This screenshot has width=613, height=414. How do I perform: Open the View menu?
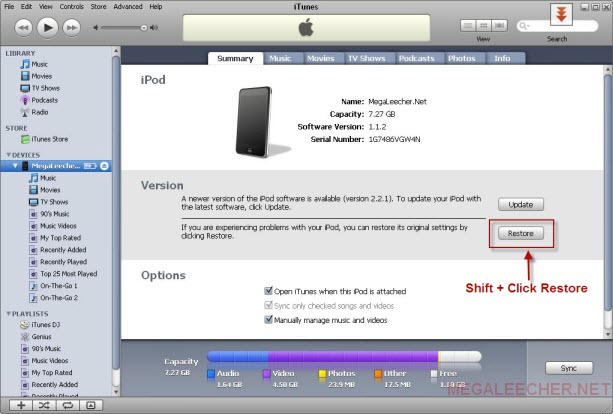coord(45,7)
